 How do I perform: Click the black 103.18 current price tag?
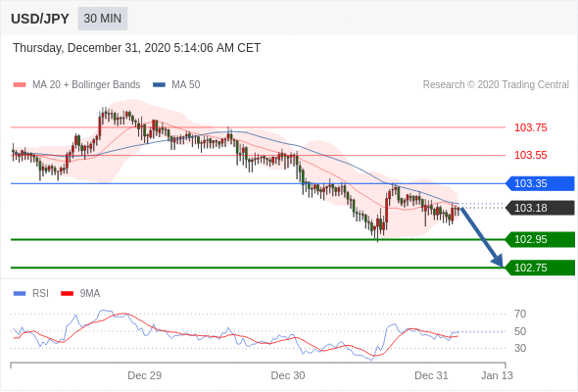point(540,208)
